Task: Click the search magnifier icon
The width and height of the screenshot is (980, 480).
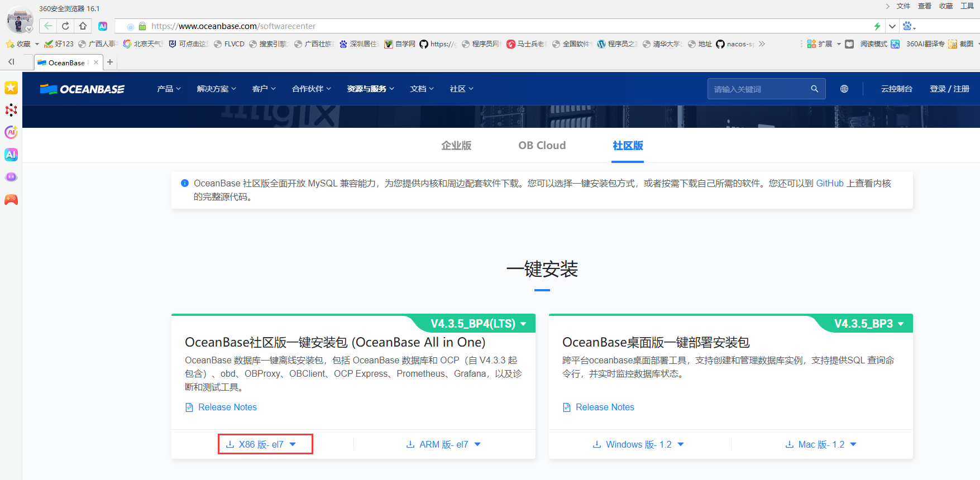Action: [815, 89]
